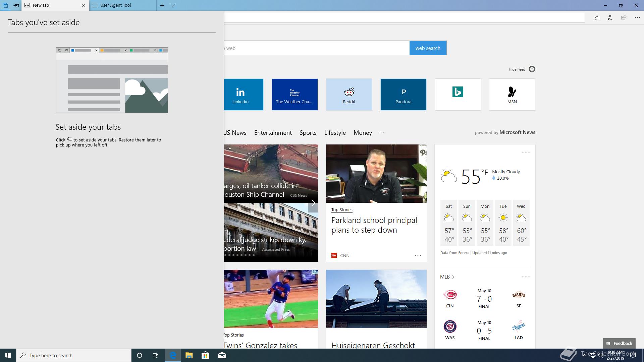
Task: Click the Share page icon
Action: 624,17
